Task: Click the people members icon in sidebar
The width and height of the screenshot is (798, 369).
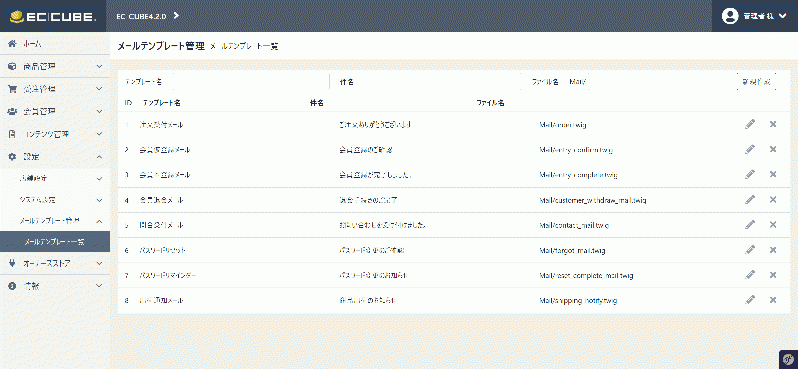Action: [x=12, y=111]
